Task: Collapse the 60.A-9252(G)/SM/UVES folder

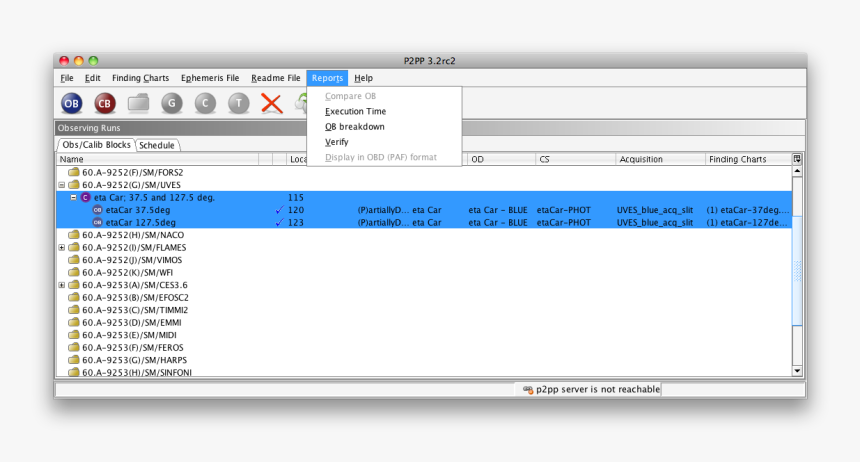Action: (x=62, y=185)
